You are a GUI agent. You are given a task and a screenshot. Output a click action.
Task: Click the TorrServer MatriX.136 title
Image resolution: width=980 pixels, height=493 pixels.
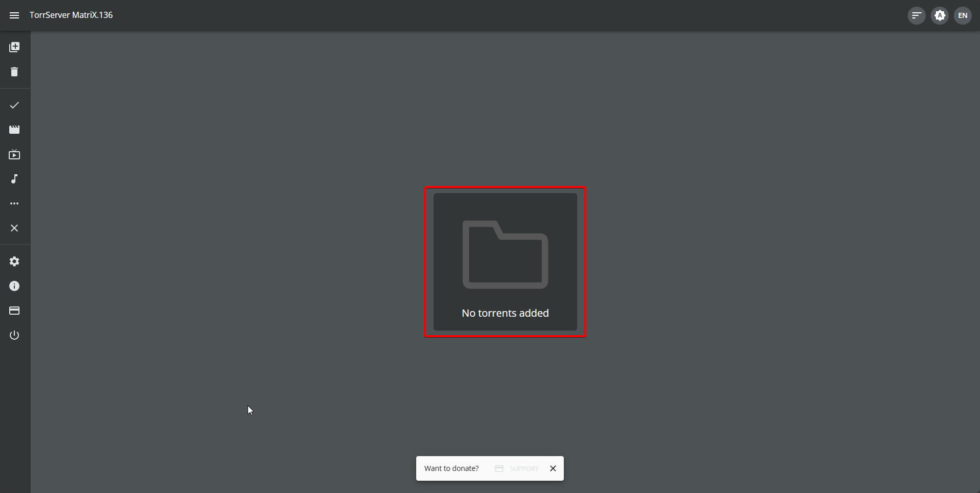point(71,15)
